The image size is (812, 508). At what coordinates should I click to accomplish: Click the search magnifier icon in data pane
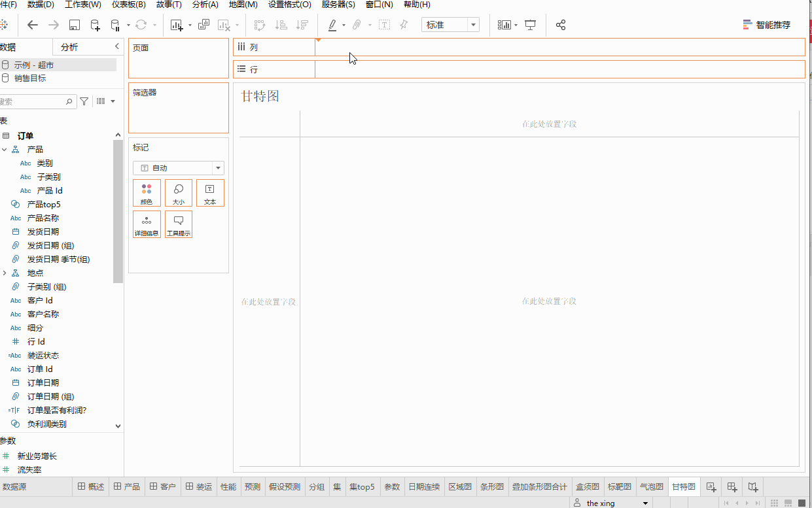pos(69,101)
